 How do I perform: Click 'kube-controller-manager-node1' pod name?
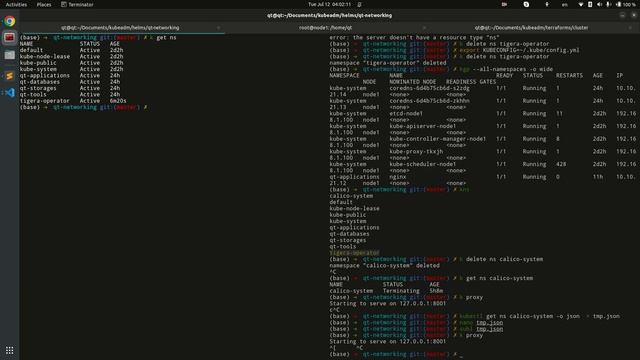click(x=437, y=139)
